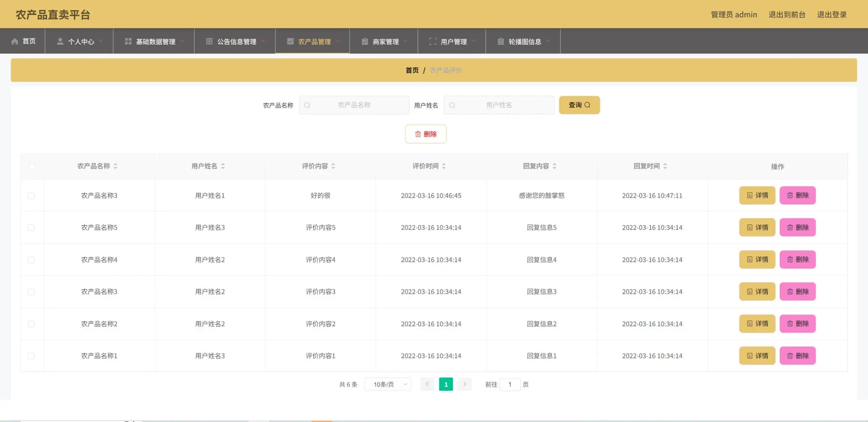This screenshot has height=422, width=868.
Task: Click sort arrows on 回复时间 column
Action: [x=665, y=166]
